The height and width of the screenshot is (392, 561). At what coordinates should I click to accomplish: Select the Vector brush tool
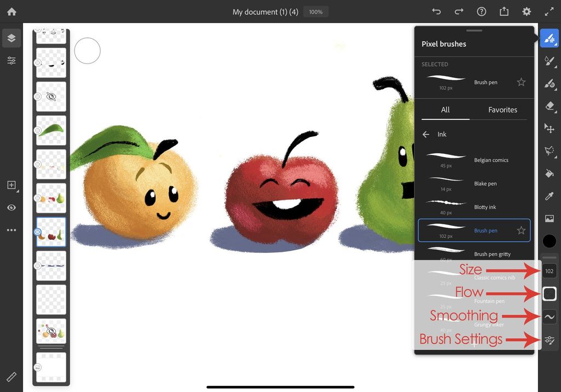point(549,61)
